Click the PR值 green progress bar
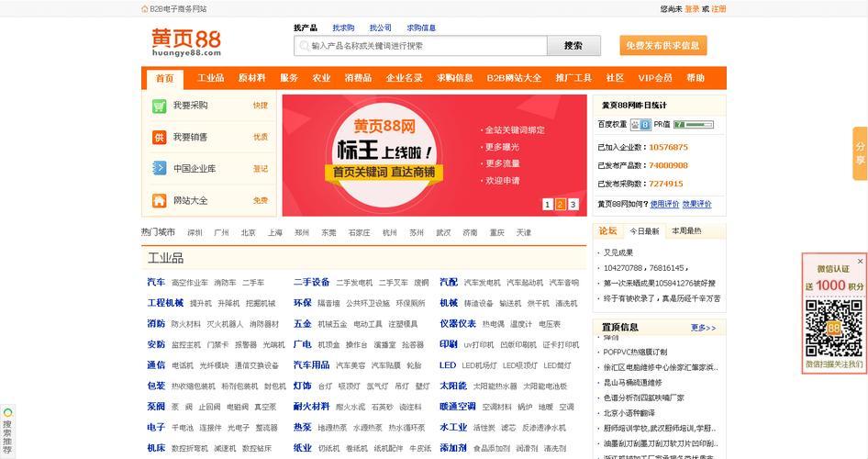The image size is (868, 459). tap(694, 125)
